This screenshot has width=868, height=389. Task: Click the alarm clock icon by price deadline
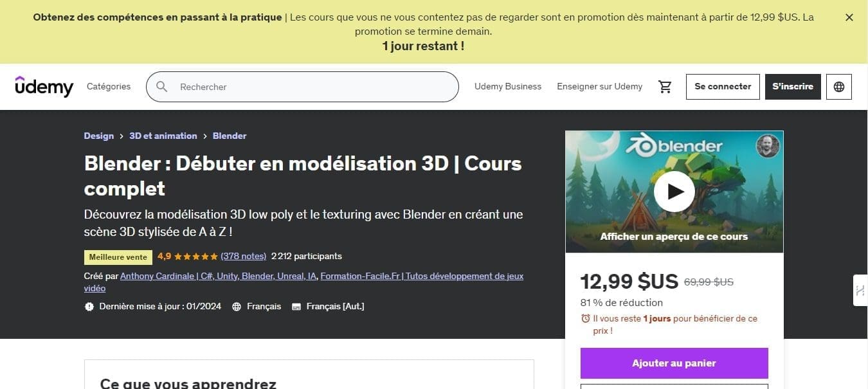tap(586, 318)
